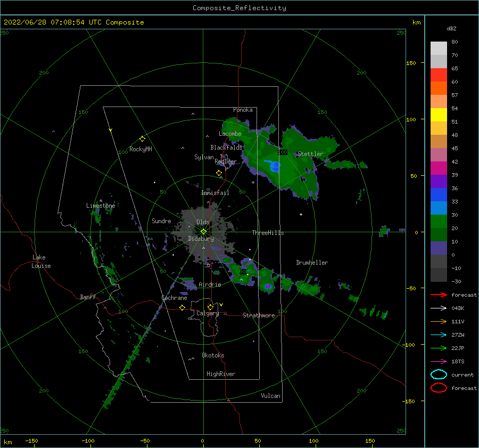Screen dimensions: 479x448
Task: Click the cyan 27ZW arrow legend icon
Action: pyautogui.click(x=439, y=335)
